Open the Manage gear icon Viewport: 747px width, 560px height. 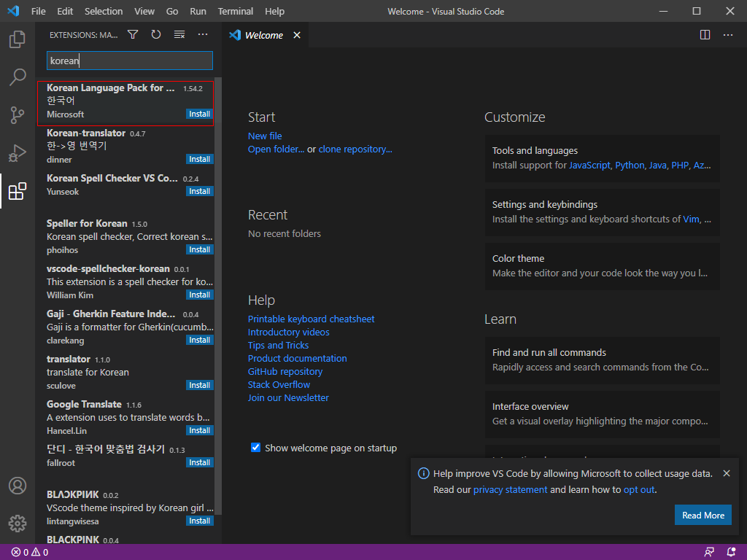click(18, 524)
